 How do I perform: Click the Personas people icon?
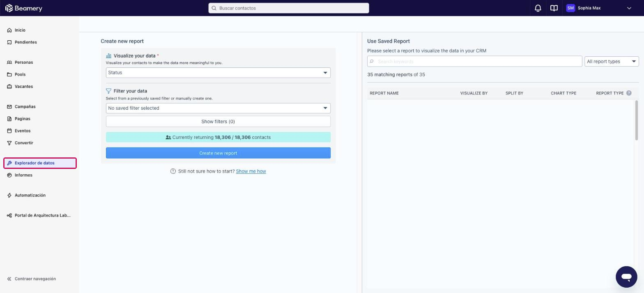click(9, 62)
